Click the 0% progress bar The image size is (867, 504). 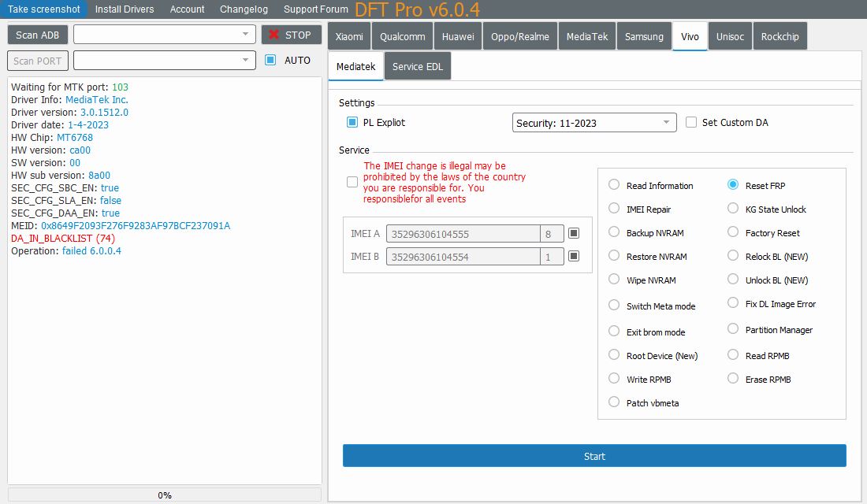coord(165,495)
